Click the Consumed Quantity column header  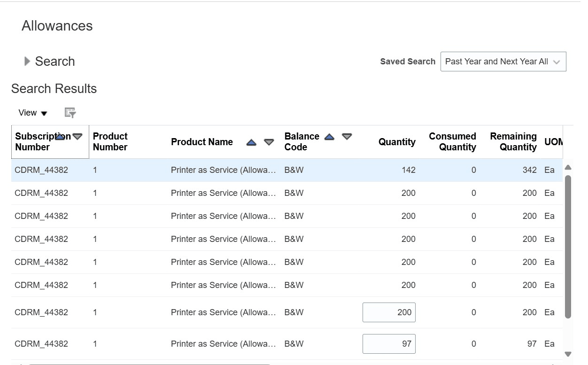[452, 142]
